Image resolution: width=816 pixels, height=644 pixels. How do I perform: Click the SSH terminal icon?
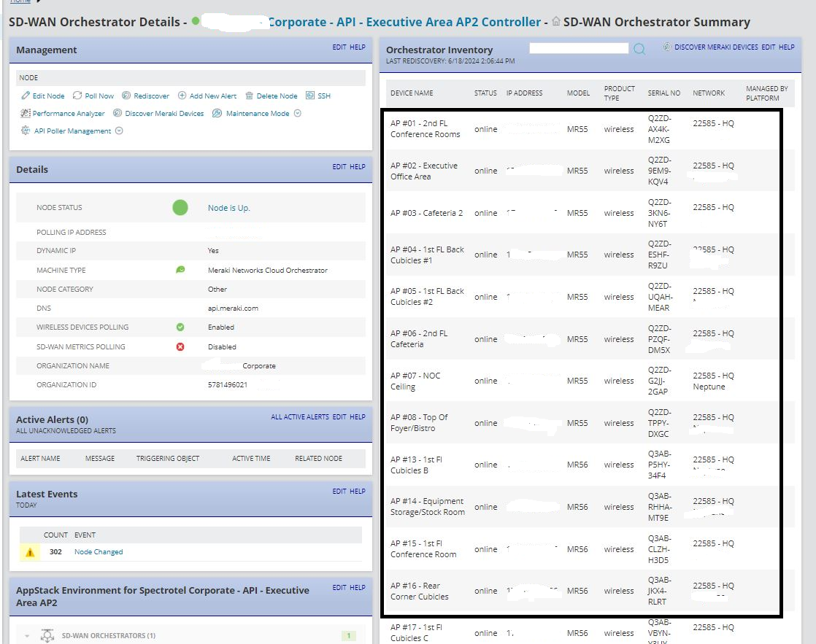[x=310, y=96]
